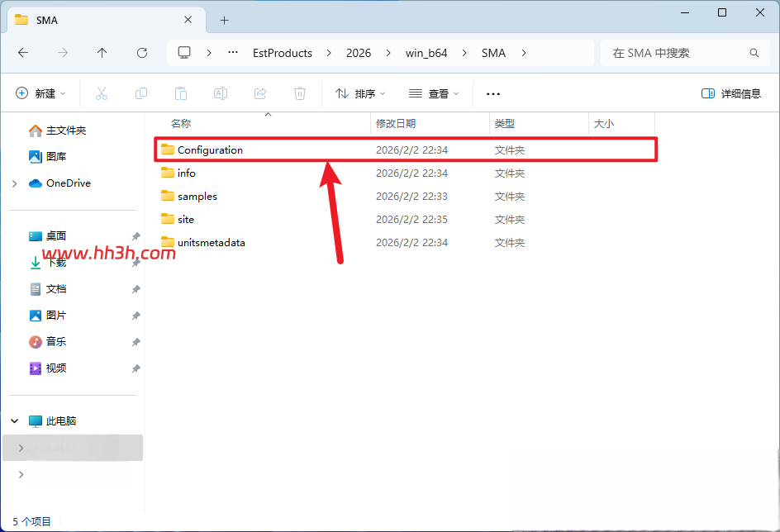Image resolution: width=780 pixels, height=532 pixels.
Task: Open 视频 (Videos) quick access
Action: point(48,368)
